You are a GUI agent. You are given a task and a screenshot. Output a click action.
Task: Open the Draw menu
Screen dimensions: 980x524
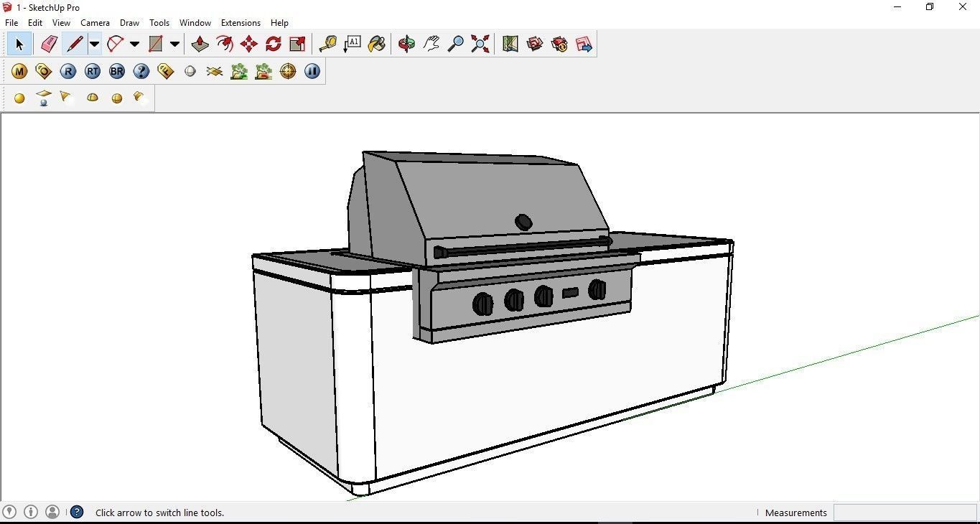pyautogui.click(x=129, y=23)
